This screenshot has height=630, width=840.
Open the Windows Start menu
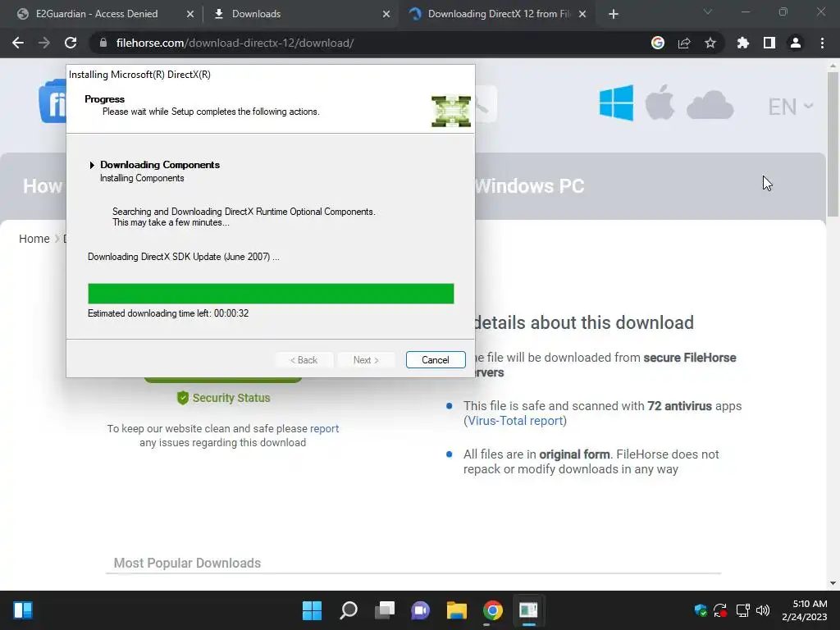tap(312, 610)
